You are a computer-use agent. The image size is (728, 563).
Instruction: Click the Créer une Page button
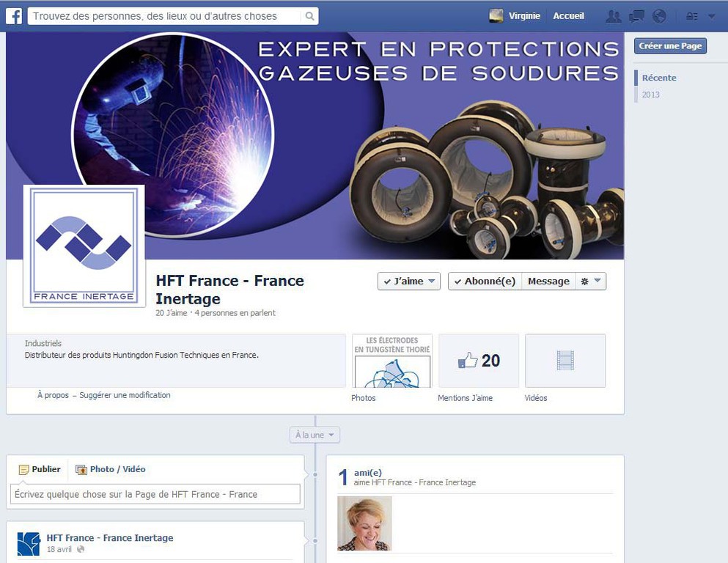pos(670,46)
